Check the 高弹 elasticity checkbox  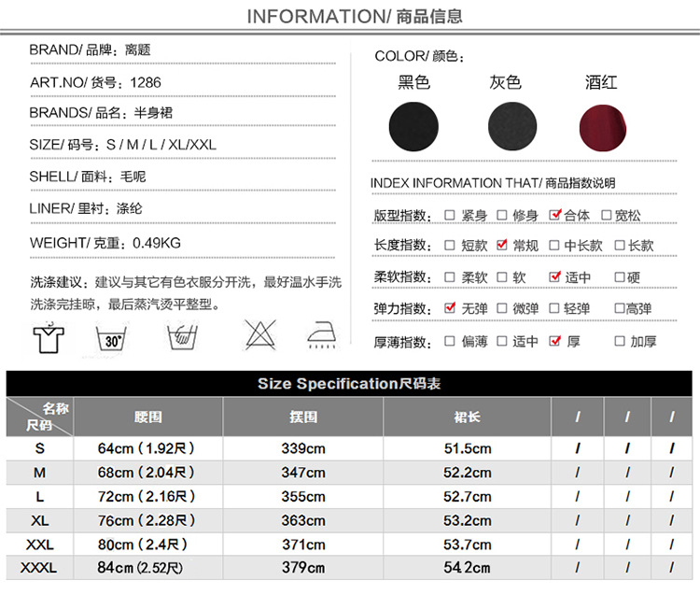620,308
